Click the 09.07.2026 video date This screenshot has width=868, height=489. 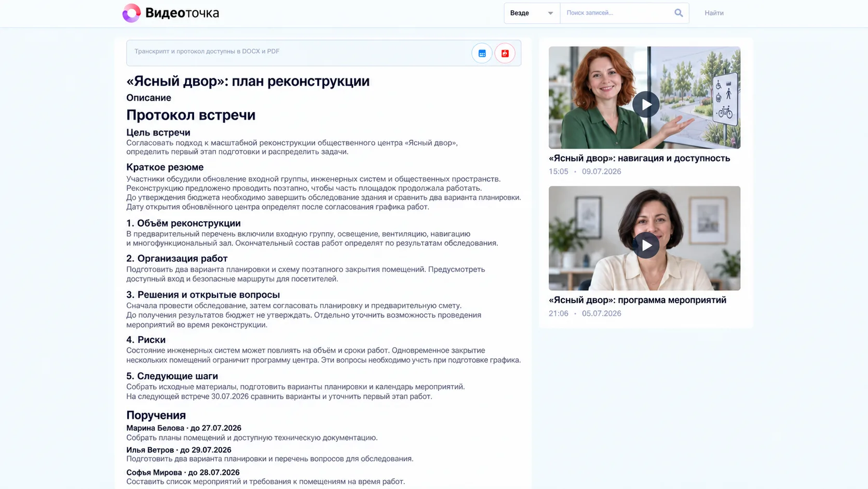click(602, 171)
